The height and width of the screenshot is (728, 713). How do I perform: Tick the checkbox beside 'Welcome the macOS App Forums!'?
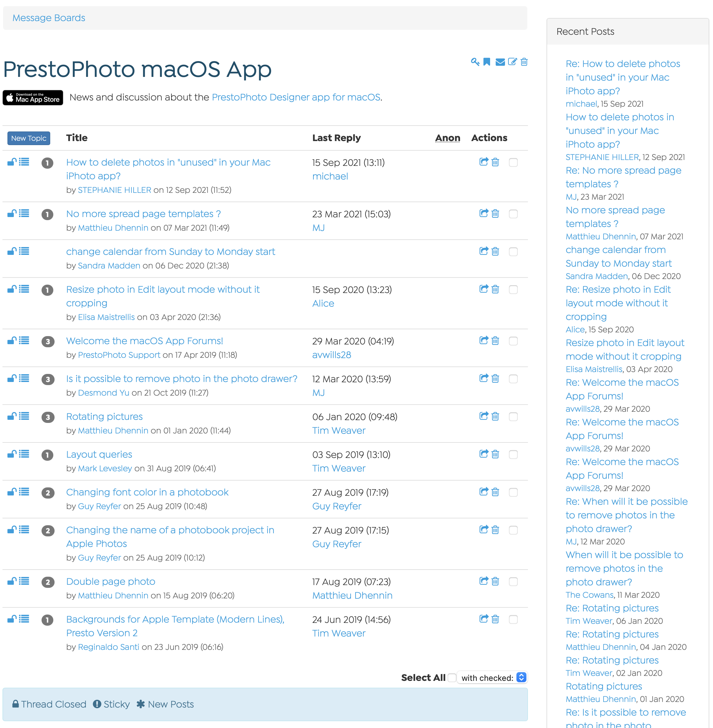[x=513, y=341]
